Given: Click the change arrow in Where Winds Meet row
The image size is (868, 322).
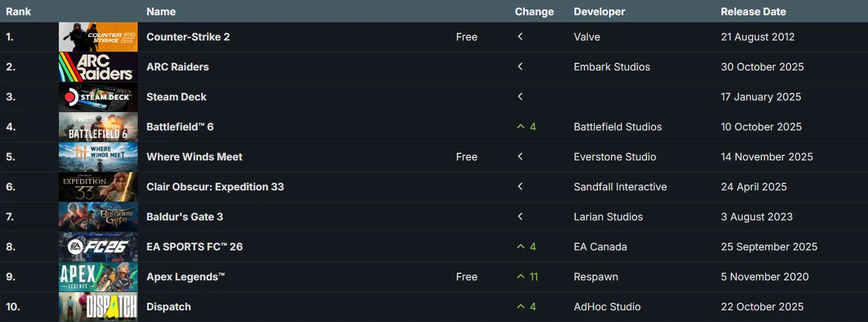Looking at the screenshot, I should point(520,157).
